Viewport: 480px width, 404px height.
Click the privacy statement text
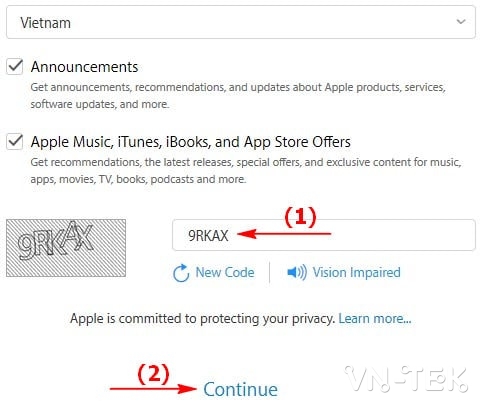point(202,319)
